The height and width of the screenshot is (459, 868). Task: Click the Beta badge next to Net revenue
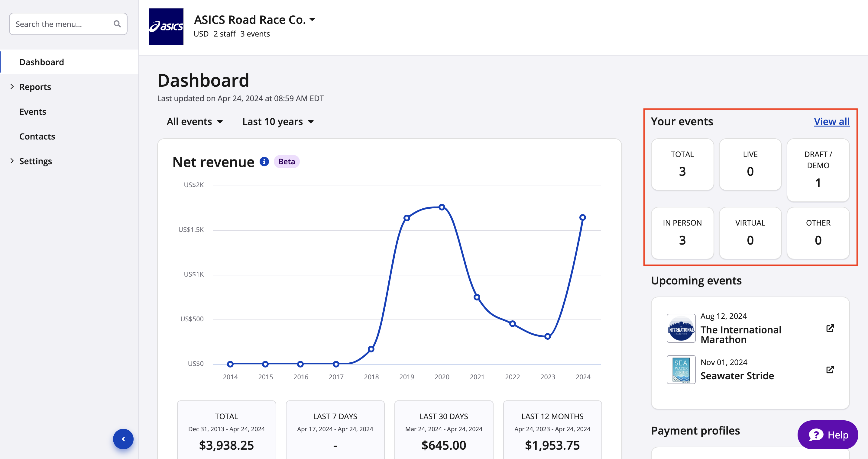tap(287, 162)
